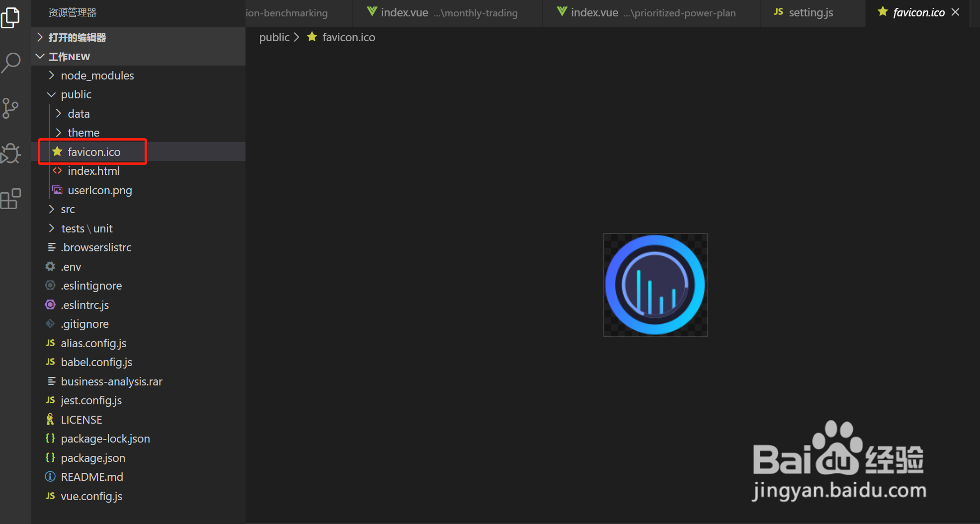Open alias.config.js file

coord(138,343)
